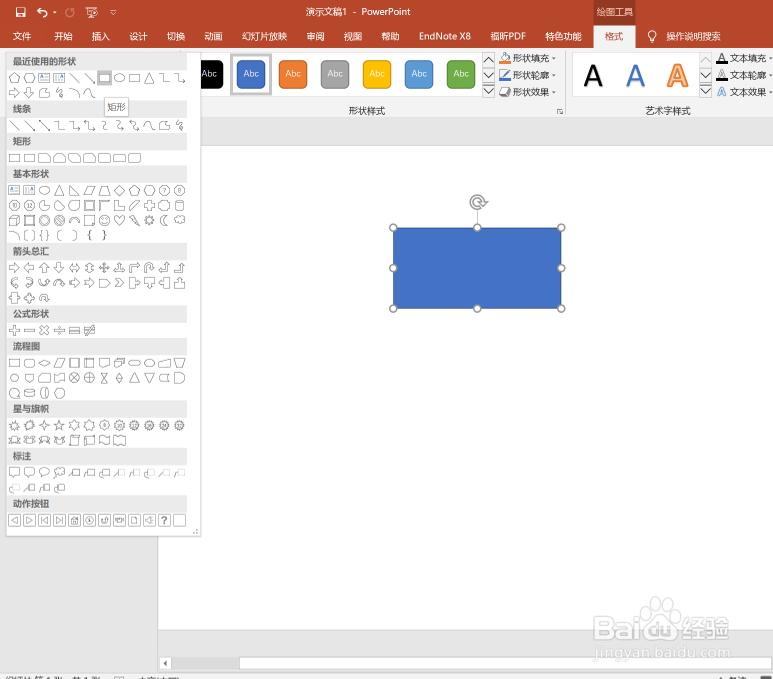Apply the green Abc shape style
The width and height of the screenshot is (773, 679).
[461, 74]
